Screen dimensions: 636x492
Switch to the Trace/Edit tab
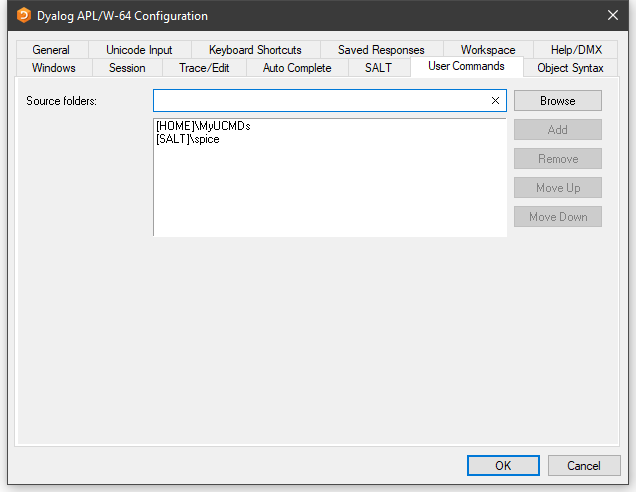point(204,68)
